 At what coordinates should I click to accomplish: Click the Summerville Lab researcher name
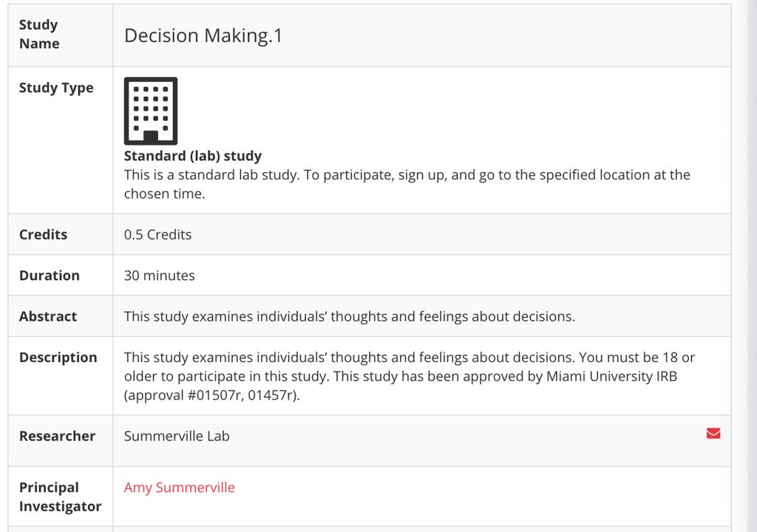pos(177,436)
